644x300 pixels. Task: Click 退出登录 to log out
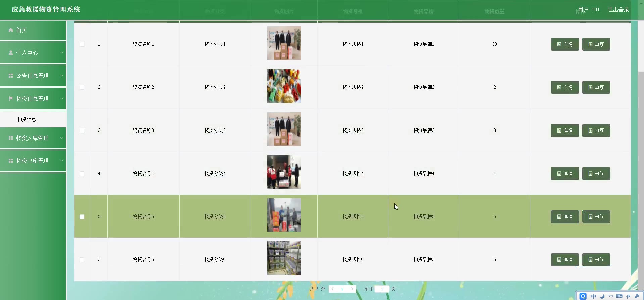click(x=618, y=9)
